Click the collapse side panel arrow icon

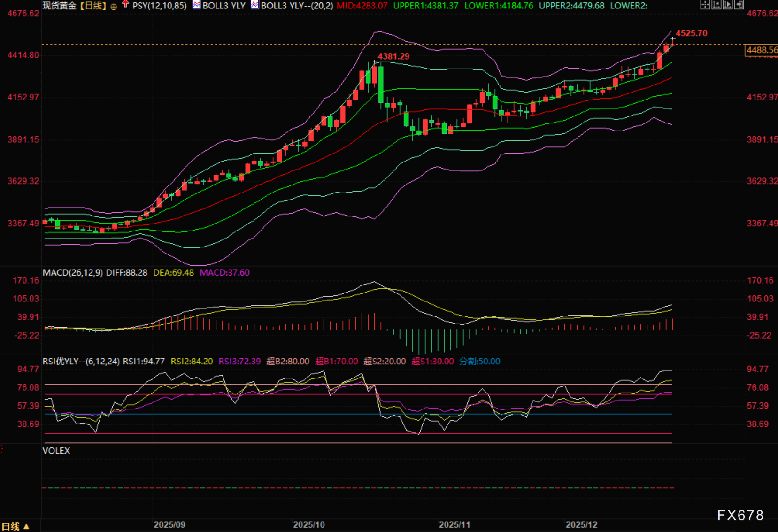739,5
